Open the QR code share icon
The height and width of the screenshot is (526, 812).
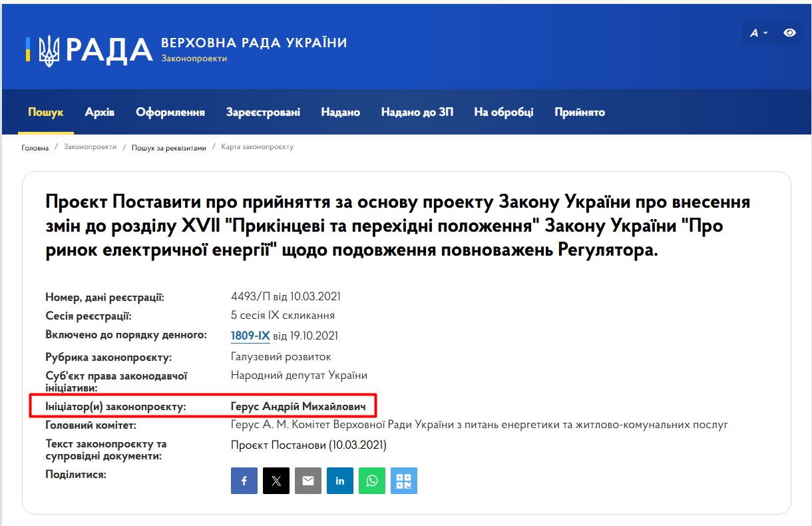[404, 481]
